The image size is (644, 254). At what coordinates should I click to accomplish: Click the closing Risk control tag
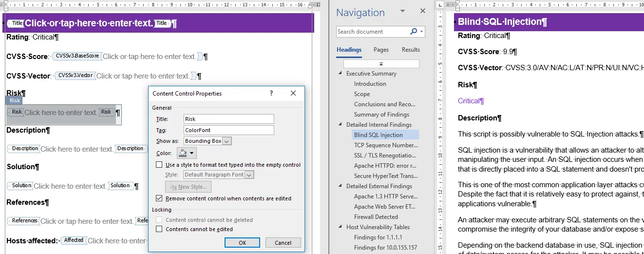coord(106,112)
